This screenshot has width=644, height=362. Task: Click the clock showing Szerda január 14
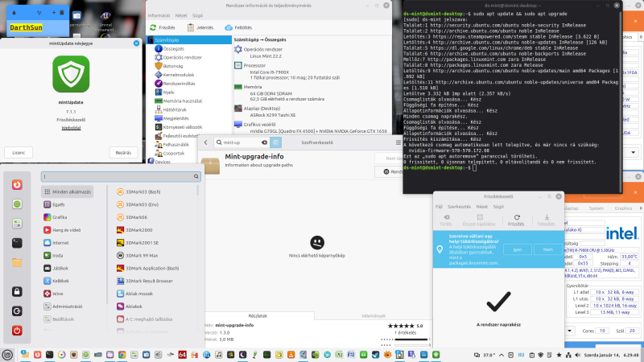(x=612, y=355)
